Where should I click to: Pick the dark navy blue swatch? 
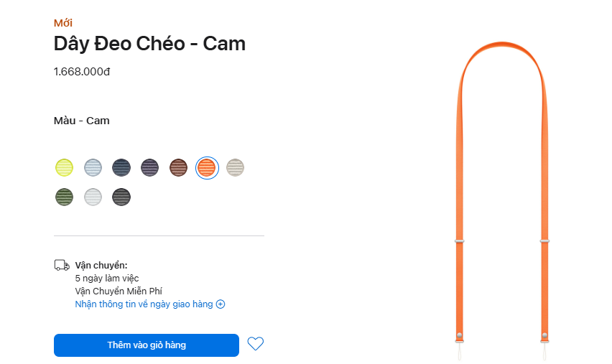(121, 167)
